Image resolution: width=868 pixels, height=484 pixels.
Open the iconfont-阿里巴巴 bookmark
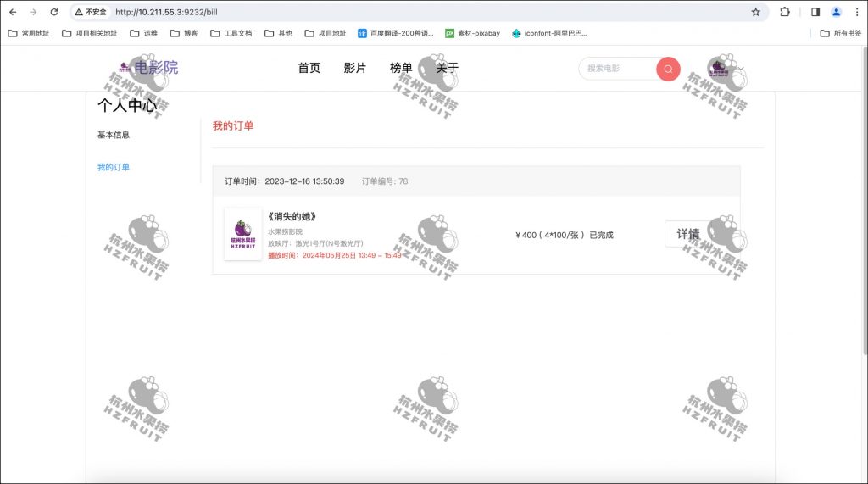[549, 33]
